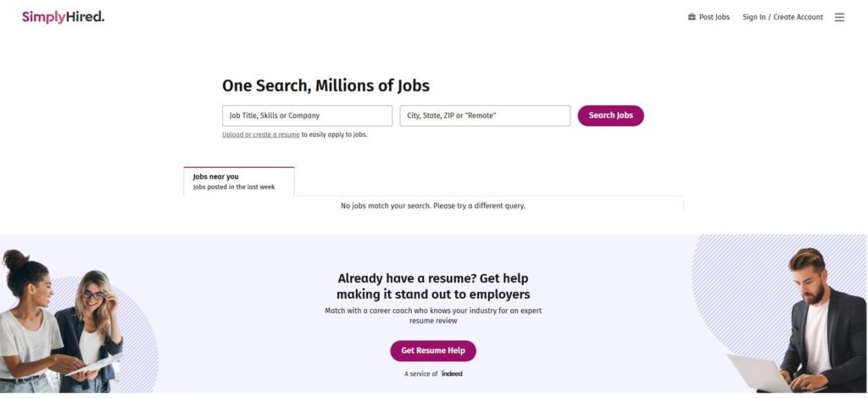Open Sign In / Create Account
Image resolution: width=868 pixels, height=398 pixels.
(782, 17)
